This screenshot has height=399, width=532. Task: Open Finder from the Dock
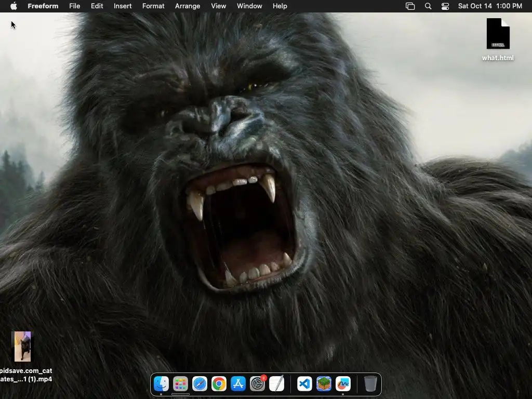[x=161, y=384]
